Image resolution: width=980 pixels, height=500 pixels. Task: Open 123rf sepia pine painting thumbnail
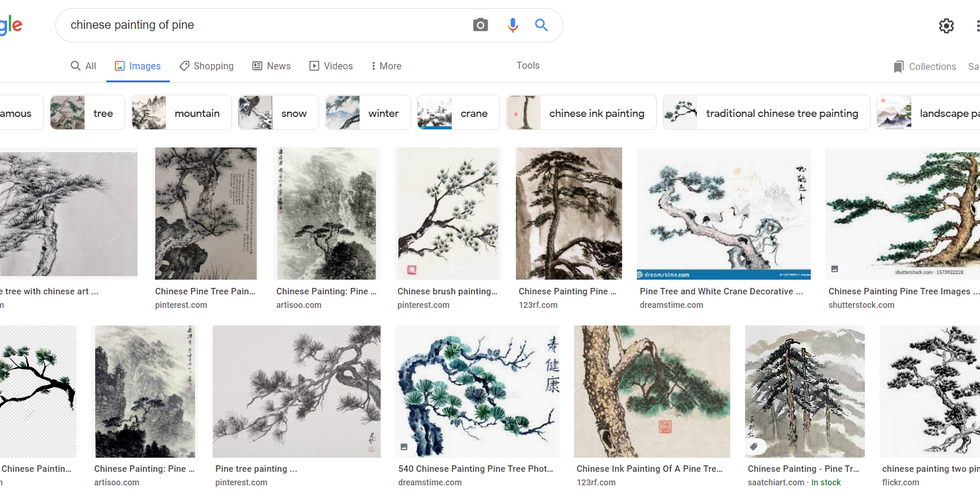(x=569, y=213)
